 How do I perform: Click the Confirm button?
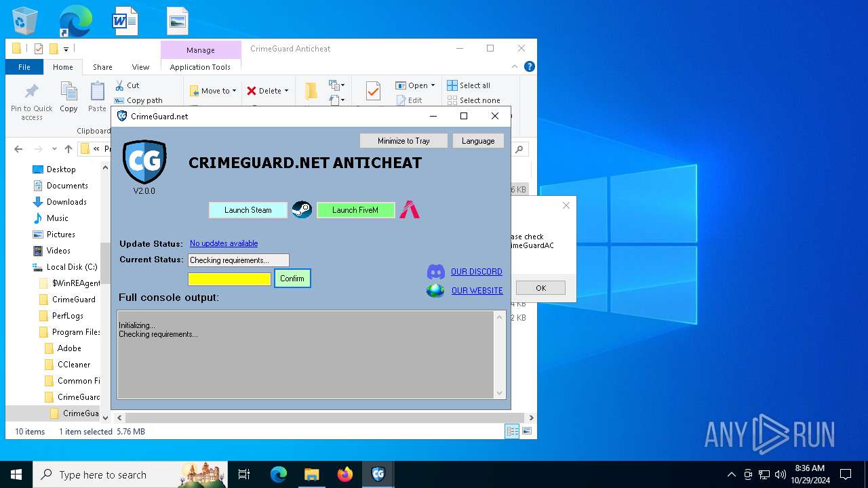[x=292, y=279]
